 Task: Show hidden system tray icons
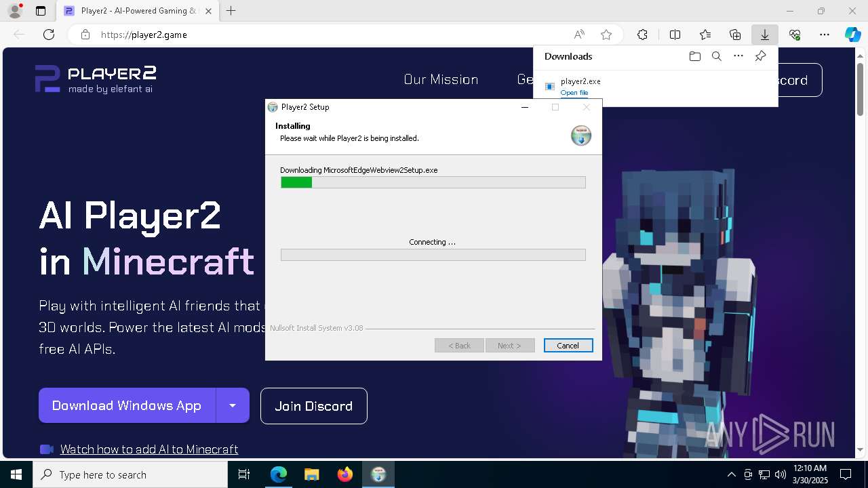[731, 474]
